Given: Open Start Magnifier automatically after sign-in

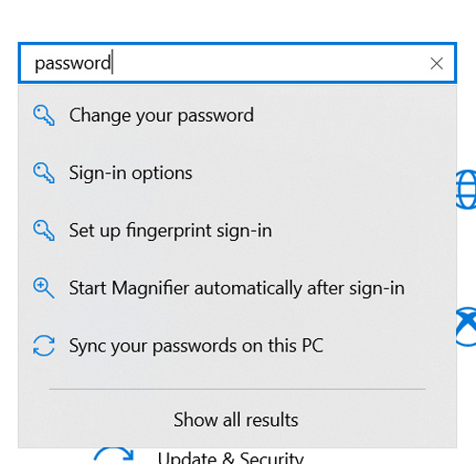Looking at the screenshot, I should coord(237,288).
